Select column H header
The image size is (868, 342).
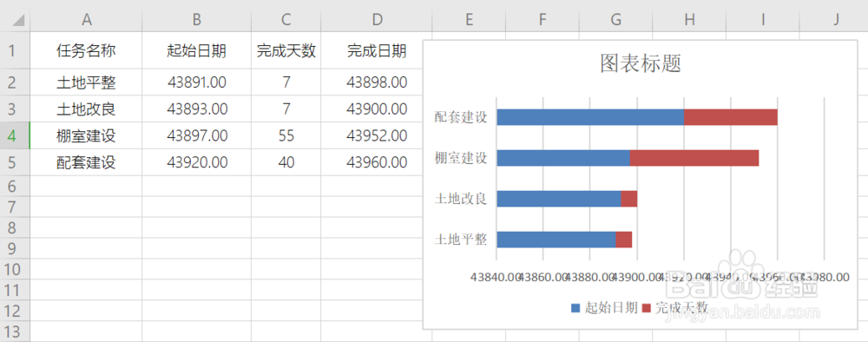click(689, 20)
